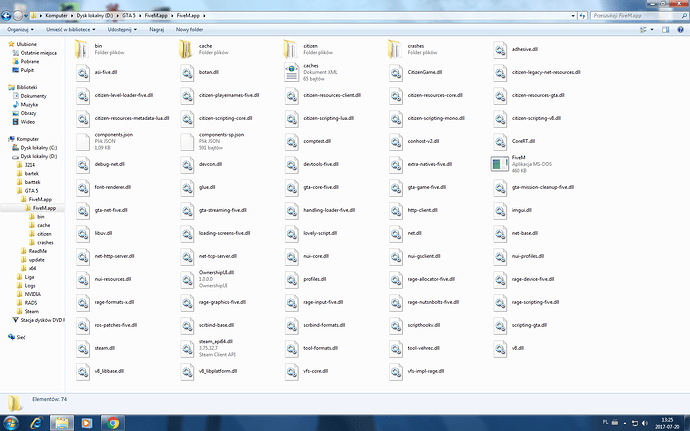Select the NVIDIA folder in tree
Image resolution: width=690 pixels, height=431 pixels.
click(x=33, y=294)
